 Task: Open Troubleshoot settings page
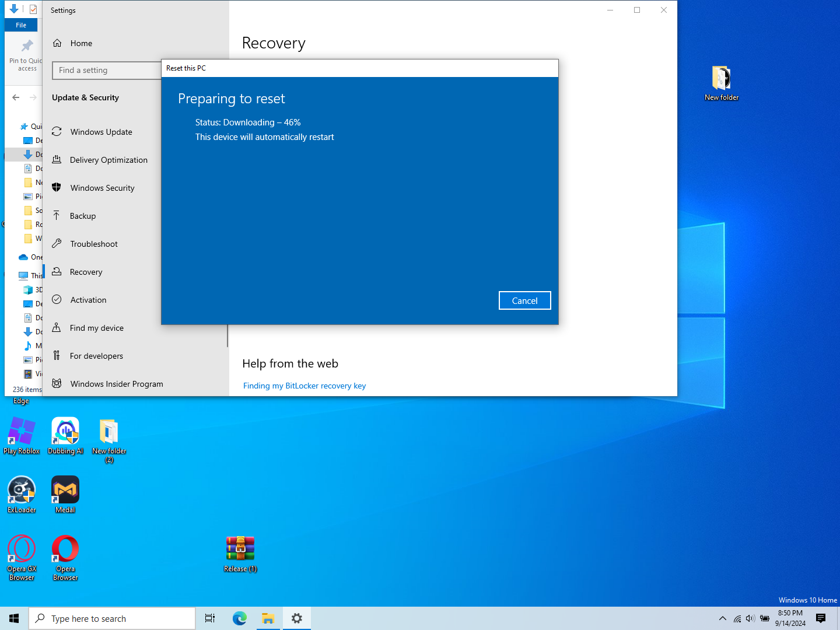click(94, 244)
